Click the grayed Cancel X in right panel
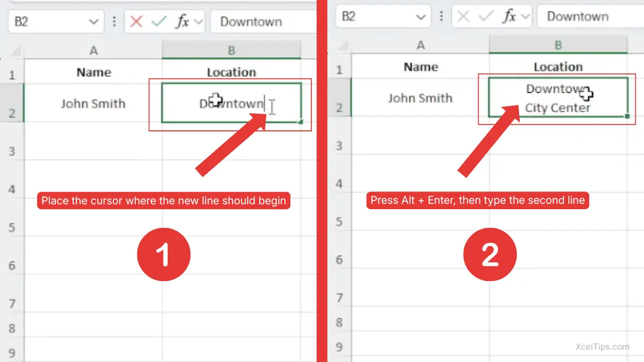Viewport: 644px width, 362px height. pos(463,17)
